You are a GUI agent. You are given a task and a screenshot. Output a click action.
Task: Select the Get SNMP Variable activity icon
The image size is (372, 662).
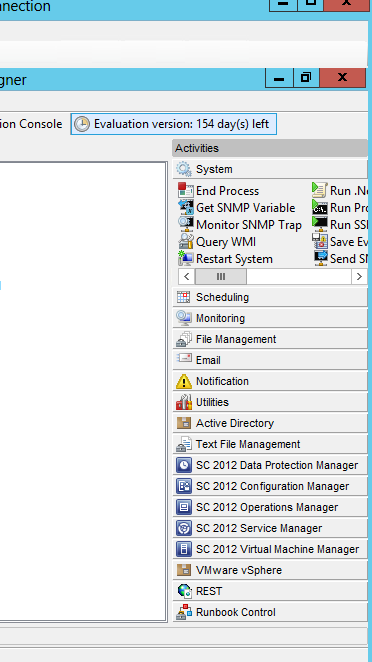186,207
